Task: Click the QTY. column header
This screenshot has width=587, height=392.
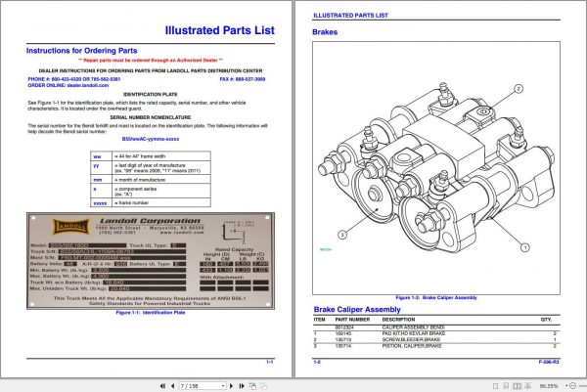Action: point(546,320)
